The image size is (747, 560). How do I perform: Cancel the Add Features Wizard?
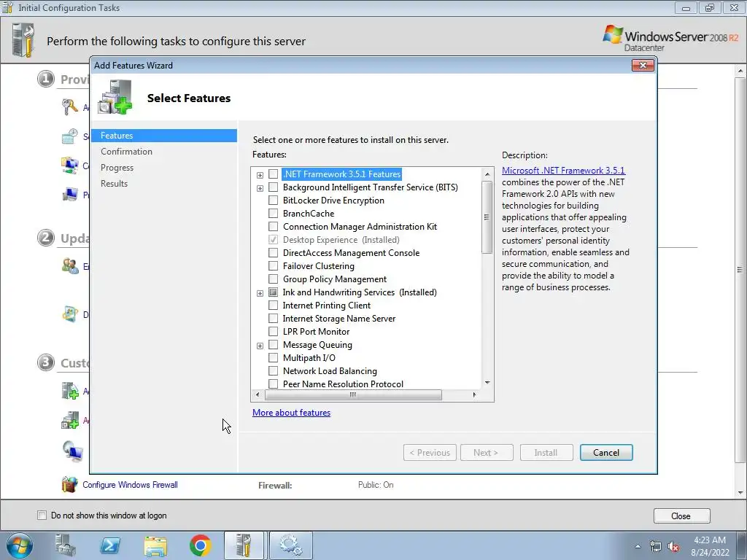pyautogui.click(x=606, y=452)
